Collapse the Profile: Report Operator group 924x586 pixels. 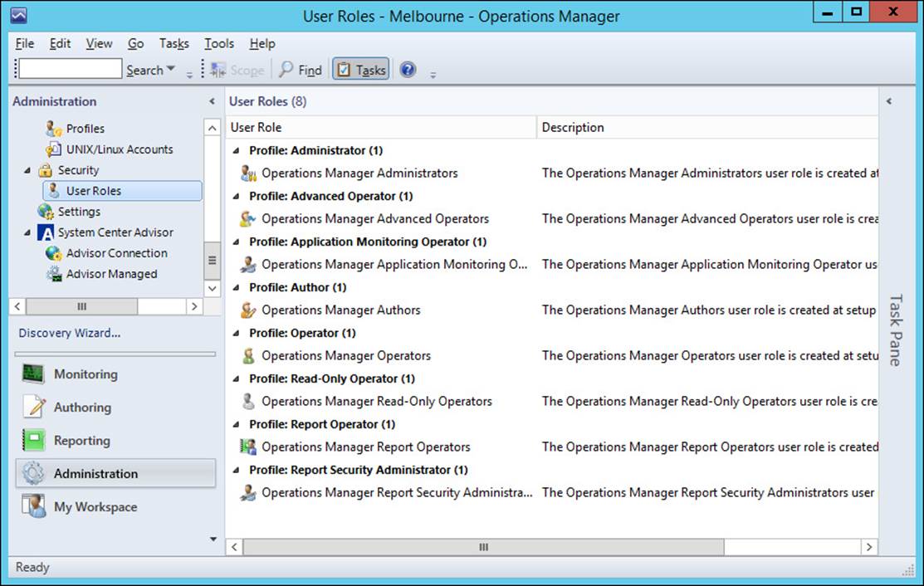coord(237,424)
